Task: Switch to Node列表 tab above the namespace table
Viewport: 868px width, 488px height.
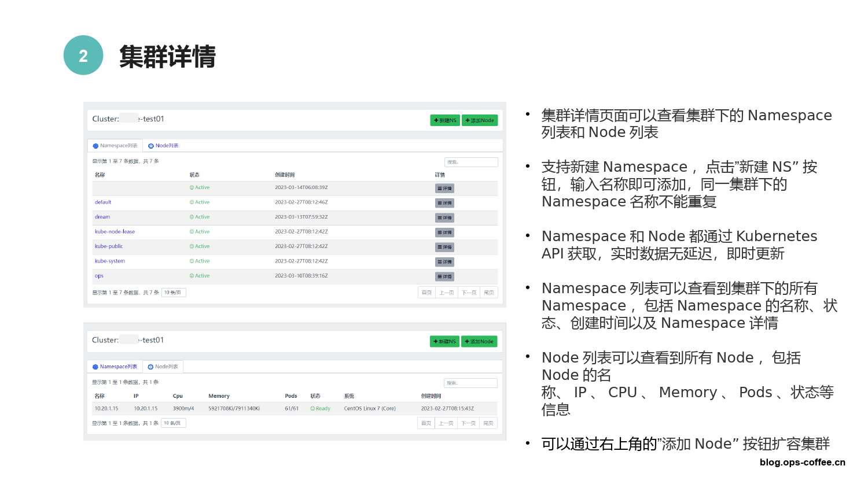Action: pyautogui.click(x=163, y=146)
